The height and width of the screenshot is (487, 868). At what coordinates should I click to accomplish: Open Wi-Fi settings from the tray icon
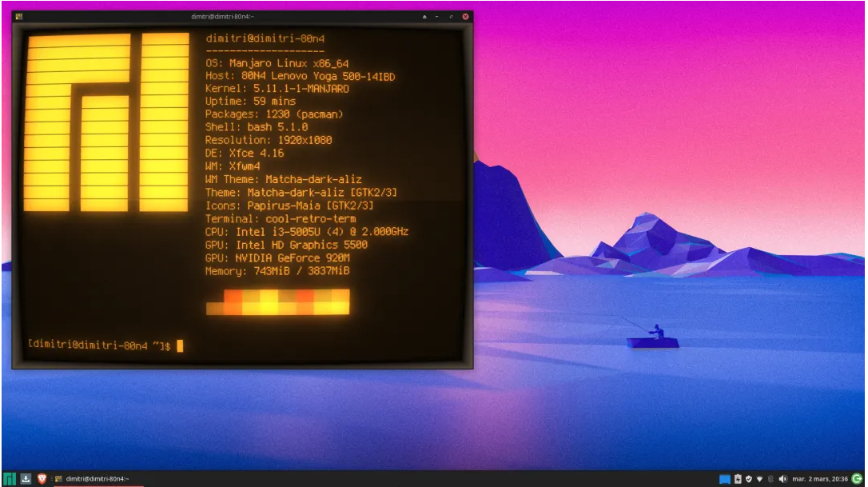coord(760,477)
